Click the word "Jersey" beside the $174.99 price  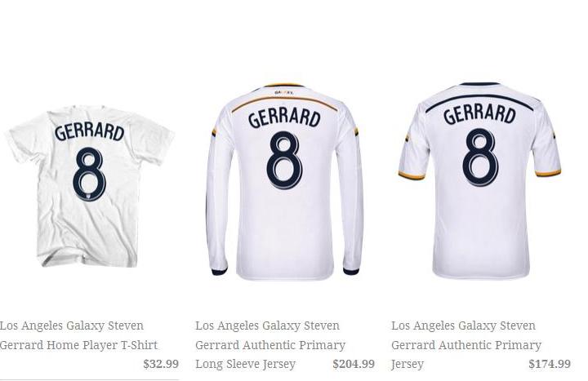[408, 364]
